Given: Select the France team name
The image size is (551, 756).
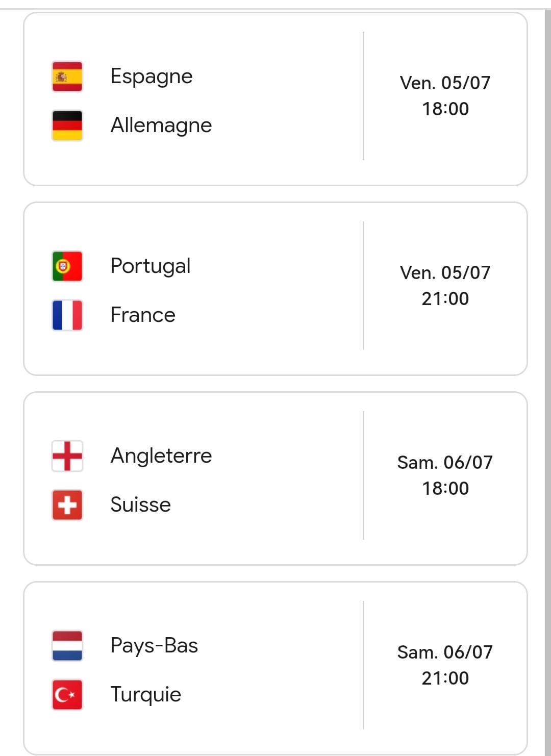Looking at the screenshot, I should (143, 315).
